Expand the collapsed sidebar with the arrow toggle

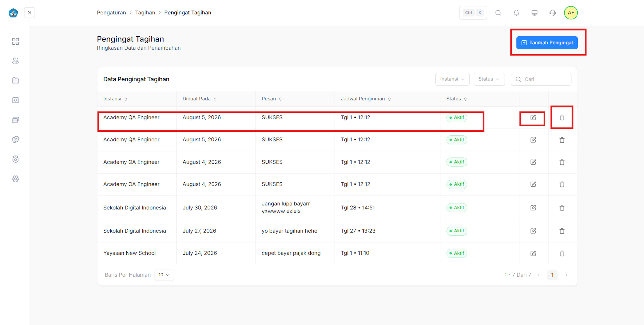click(30, 13)
